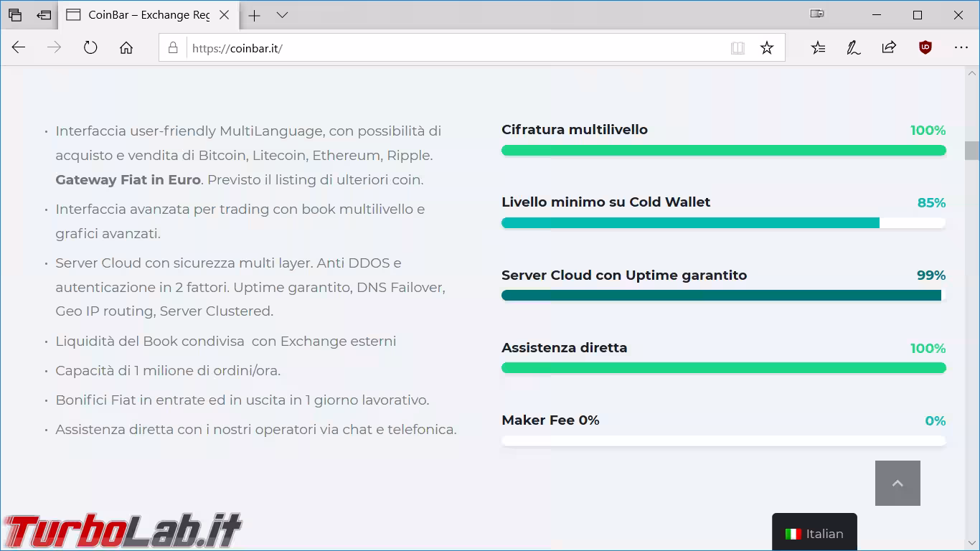Open the browser home page
Screen dimensions: 980x551
coord(126,48)
